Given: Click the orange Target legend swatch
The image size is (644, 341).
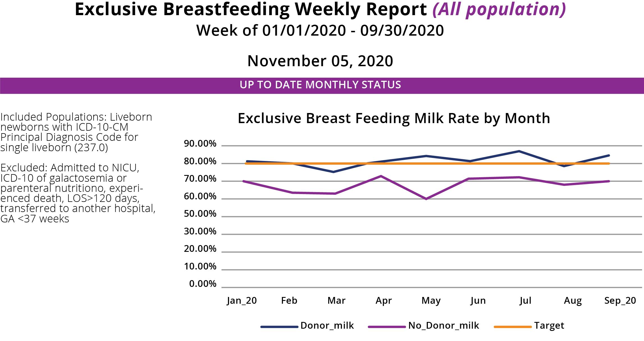Looking at the screenshot, I should [513, 327].
